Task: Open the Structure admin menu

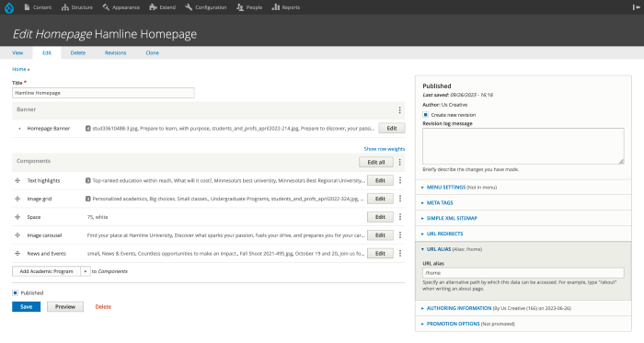Action: click(77, 7)
